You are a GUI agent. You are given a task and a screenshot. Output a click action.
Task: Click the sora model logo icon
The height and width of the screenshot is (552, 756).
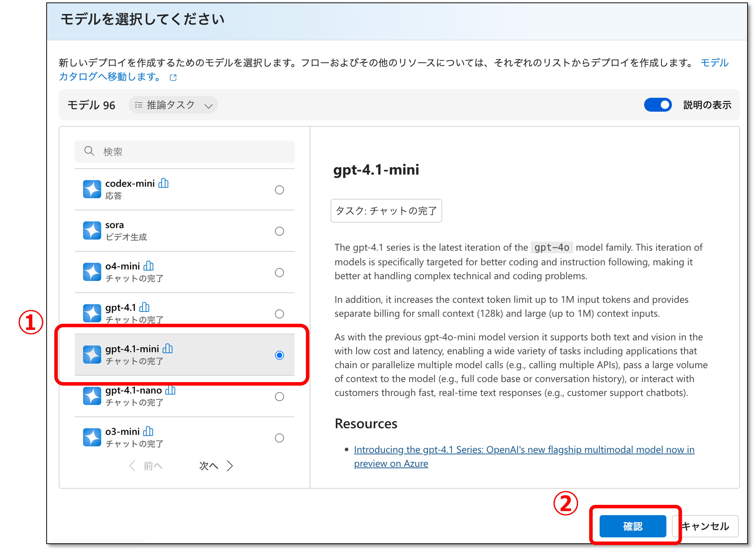[92, 230]
